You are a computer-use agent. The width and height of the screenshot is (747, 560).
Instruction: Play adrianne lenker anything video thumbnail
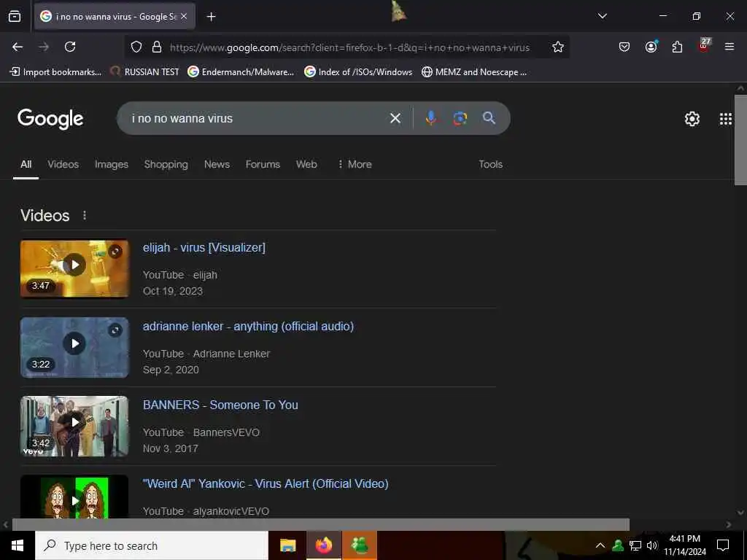tap(74, 347)
